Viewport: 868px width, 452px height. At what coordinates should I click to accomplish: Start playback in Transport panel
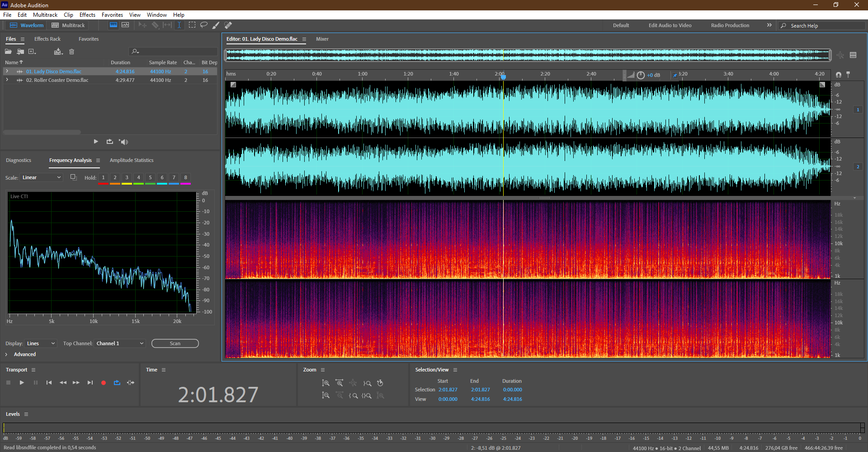pos(22,383)
